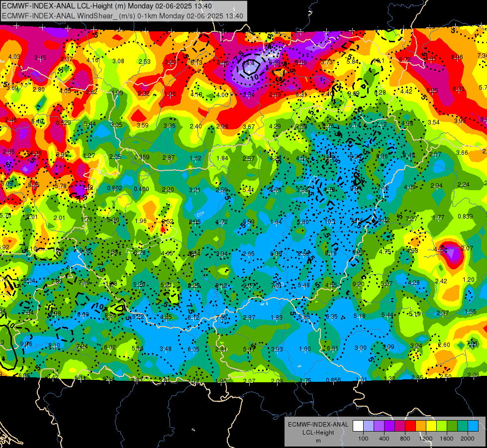Click the 0.802 value on the map
This screenshot has height=448, width=487.
114,188
